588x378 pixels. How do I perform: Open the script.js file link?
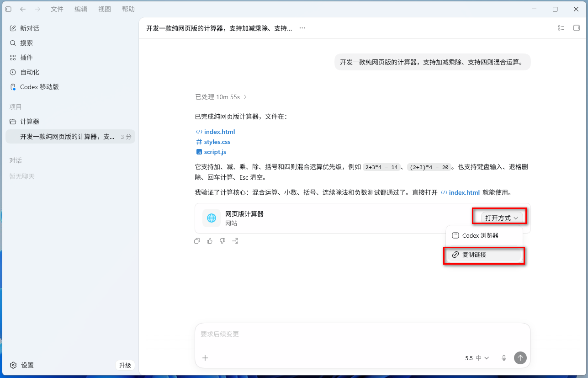tap(211, 152)
